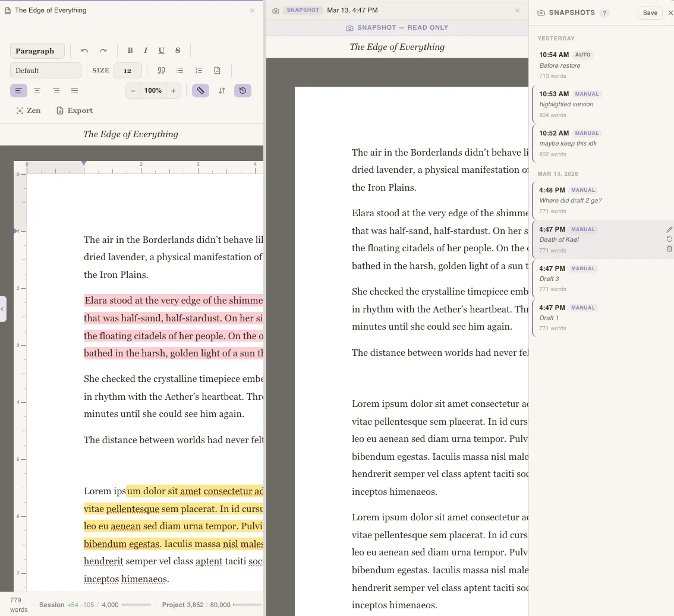Insert a bulleted list
The height and width of the screenshot is (616, 674).
pos(180,71)
